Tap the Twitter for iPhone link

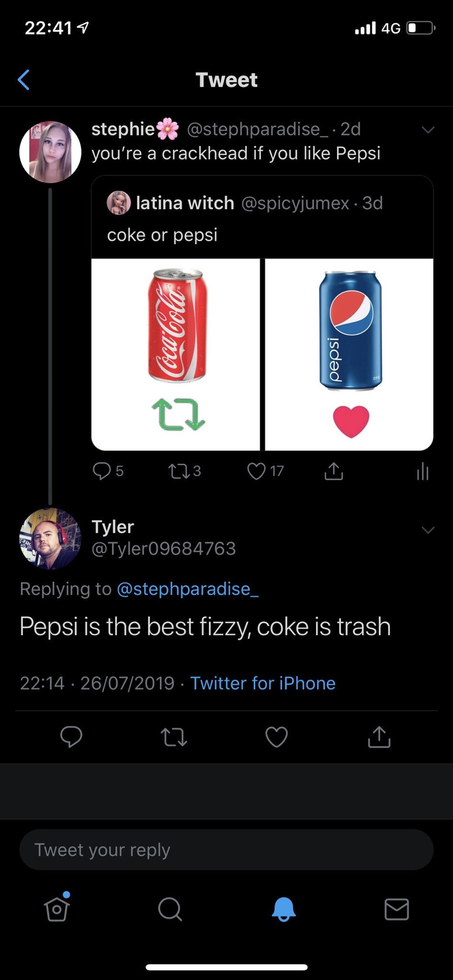click(262, 683)
